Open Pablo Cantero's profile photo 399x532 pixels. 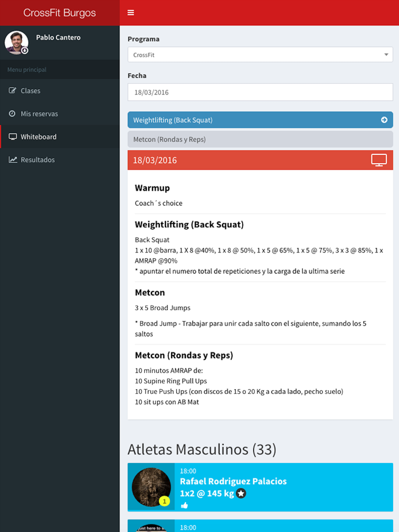point(16,42)
